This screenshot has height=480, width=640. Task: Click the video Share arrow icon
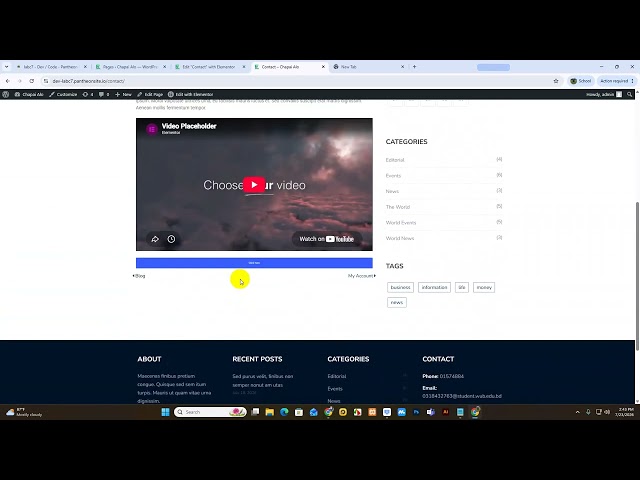155,239
